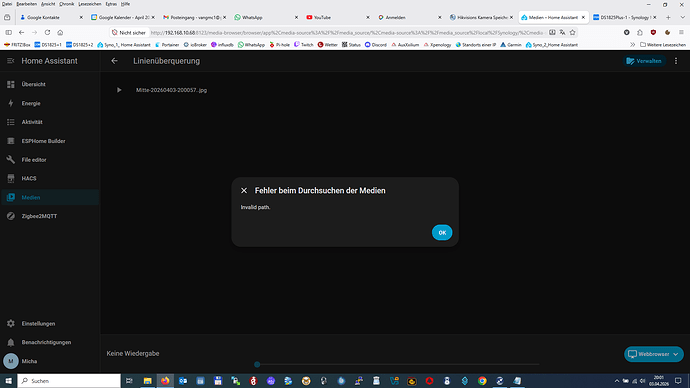Open Google Chrome from taskbar

coord(482,381)
